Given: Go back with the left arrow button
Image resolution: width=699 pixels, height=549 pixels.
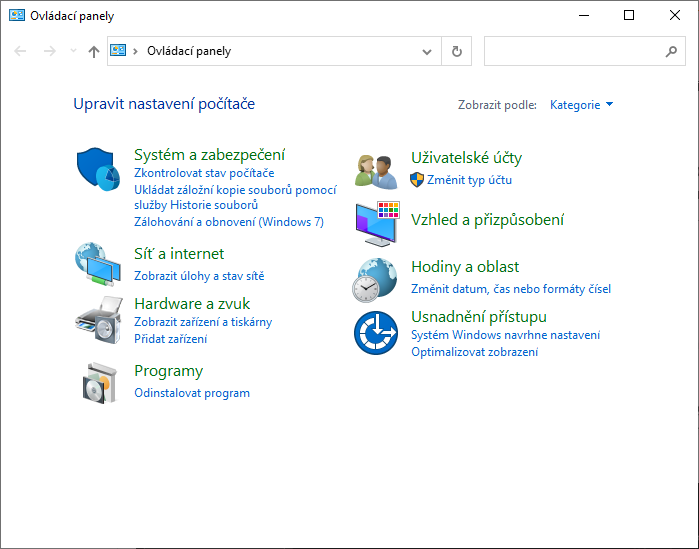Looking at the screenshot, I should pos(20,51).
